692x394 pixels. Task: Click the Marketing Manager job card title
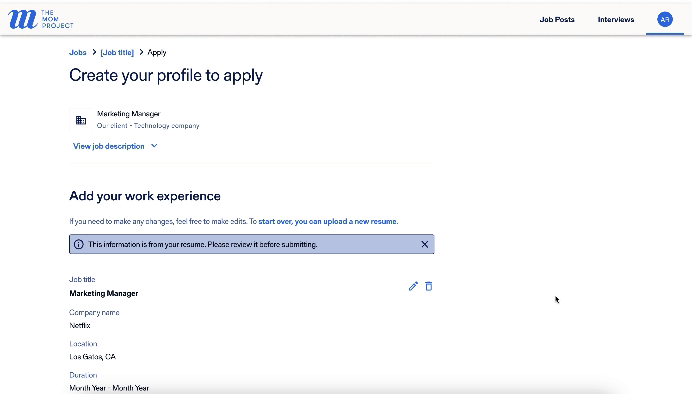tap(128, 114)
